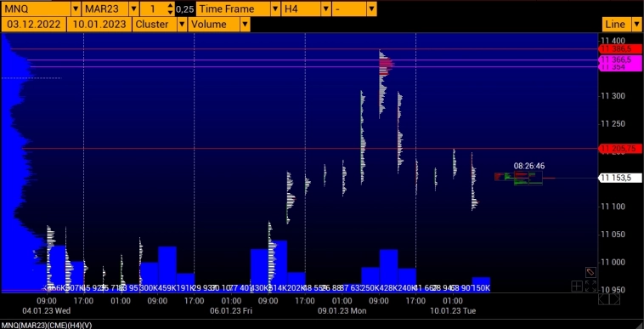Viewport: 644px width, 329px height.
Task: Open the Volume data dropdown
Action: pyautogui.click(x=245, y=25)
